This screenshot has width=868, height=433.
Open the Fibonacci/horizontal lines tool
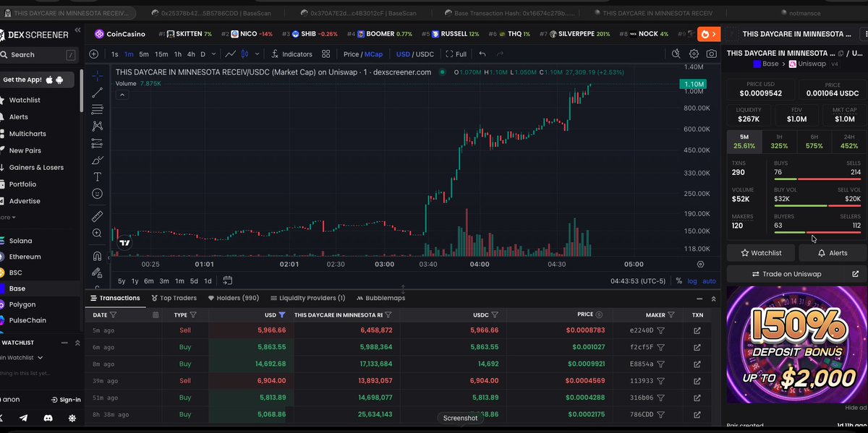[x=97, y=108]
